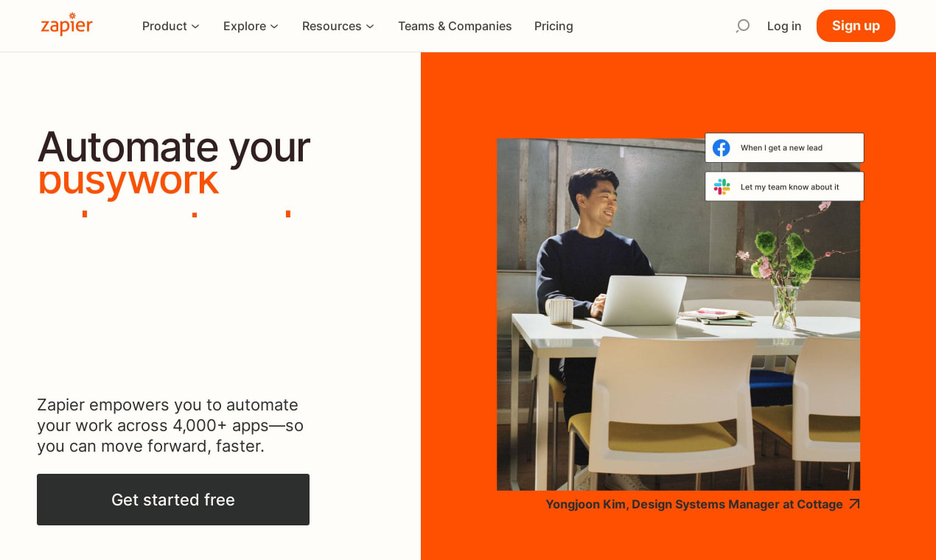Click the orange Sign up button
Screen dimensions: 936x560
click(856, 26)
